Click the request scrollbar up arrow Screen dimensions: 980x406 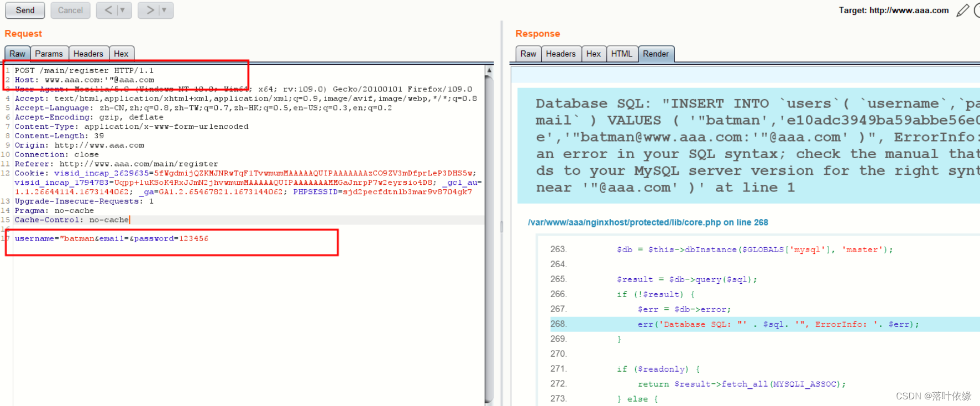489,70
